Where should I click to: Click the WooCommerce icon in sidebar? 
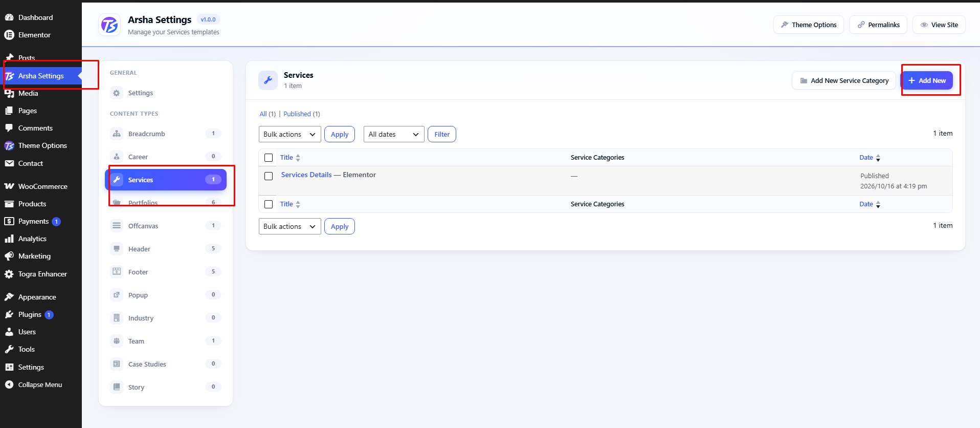point(9,186)
